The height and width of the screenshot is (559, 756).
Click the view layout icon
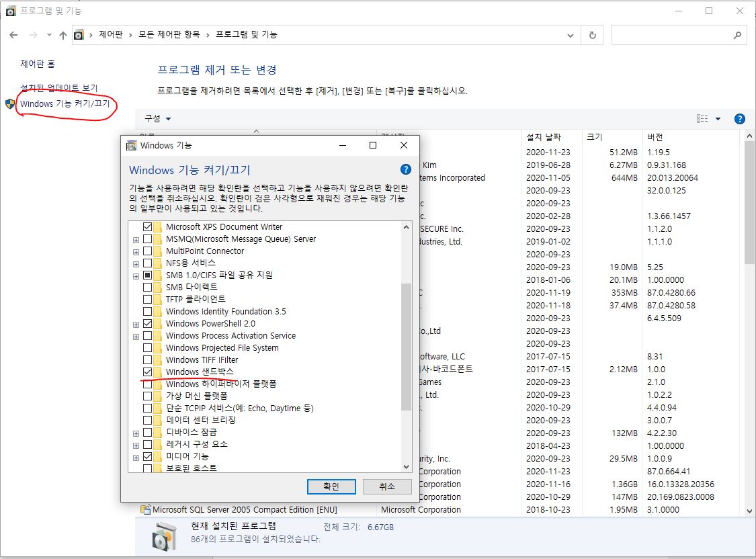(702, 118)
